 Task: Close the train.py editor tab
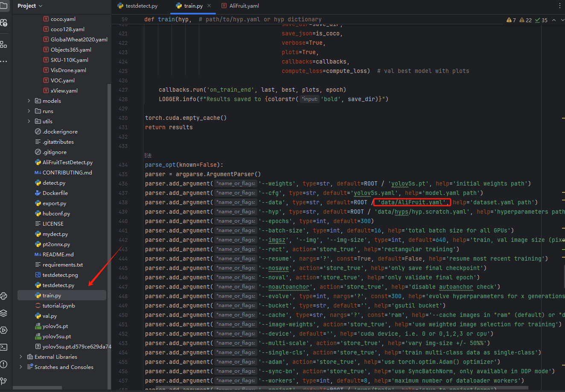[x=209, y=6]
